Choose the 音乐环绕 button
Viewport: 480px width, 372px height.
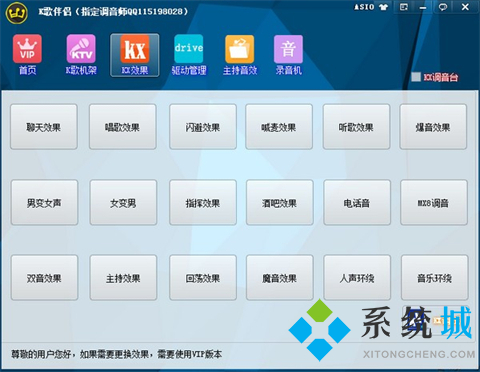pos(435,278)
